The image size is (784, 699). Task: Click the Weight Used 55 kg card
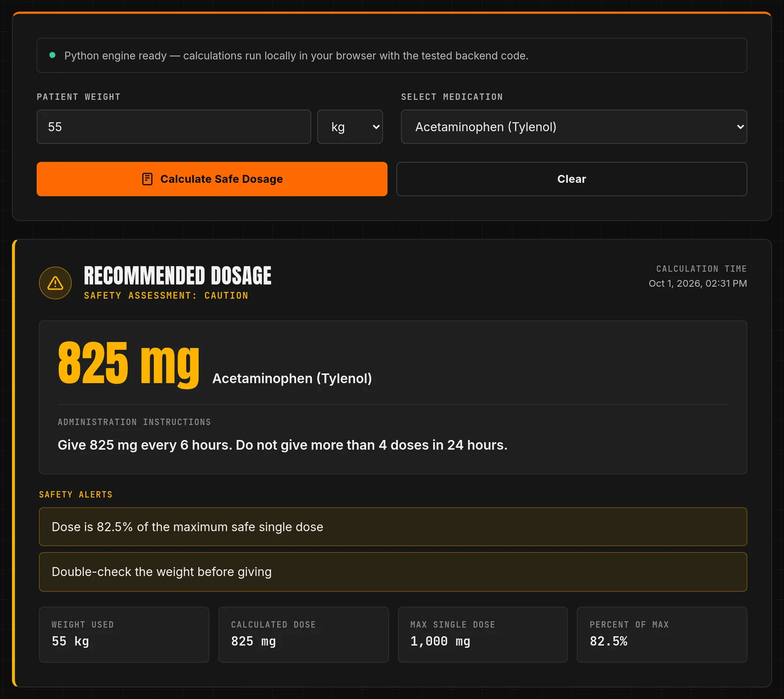[x=124, y=635]
